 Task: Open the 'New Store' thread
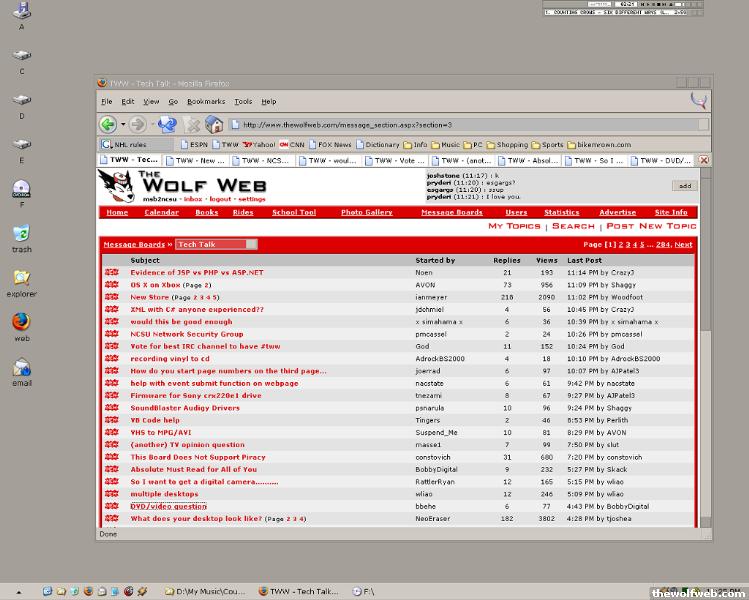150,297
